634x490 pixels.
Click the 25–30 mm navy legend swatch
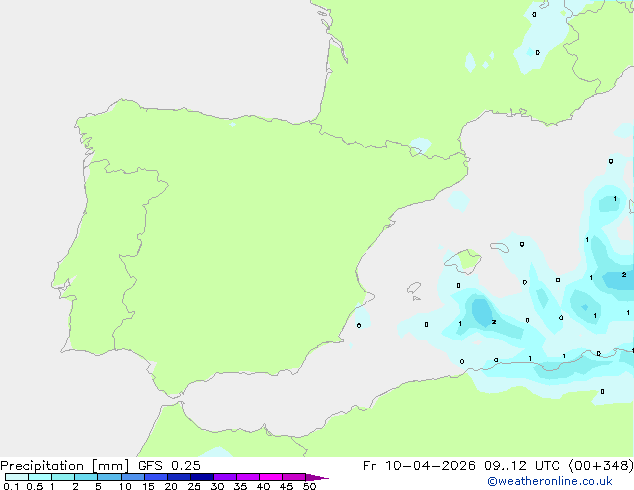[x=202, y=477]
